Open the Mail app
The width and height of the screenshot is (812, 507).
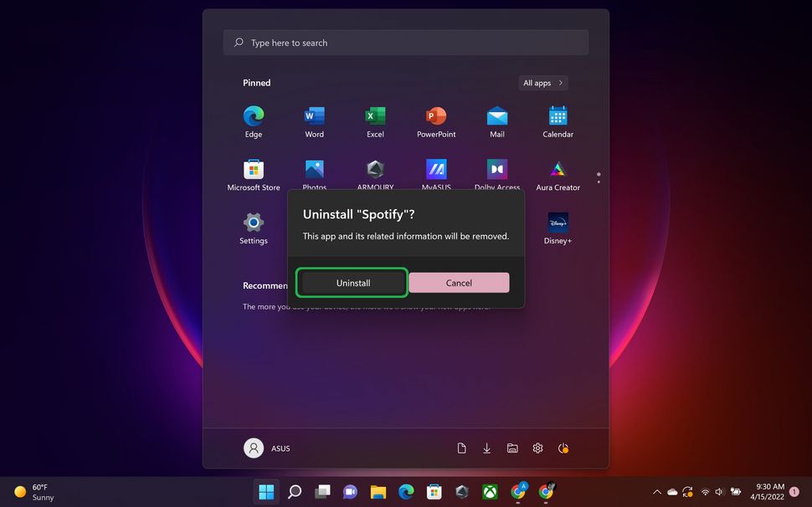pos(497,121)
